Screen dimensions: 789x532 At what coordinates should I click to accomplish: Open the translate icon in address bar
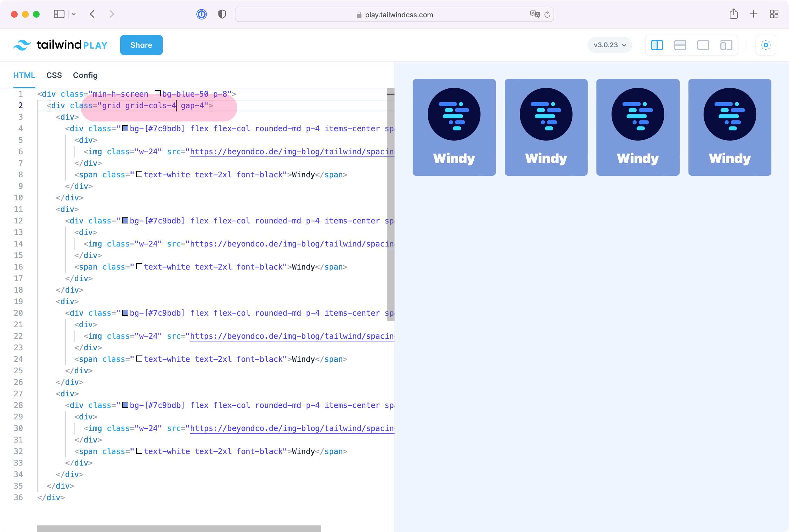point(535,14)
